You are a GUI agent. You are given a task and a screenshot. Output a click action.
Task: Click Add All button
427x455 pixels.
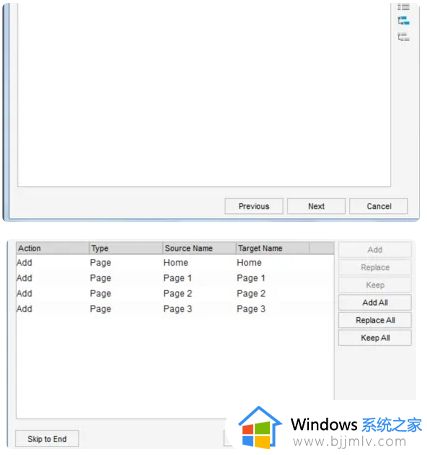coord(375,303)
